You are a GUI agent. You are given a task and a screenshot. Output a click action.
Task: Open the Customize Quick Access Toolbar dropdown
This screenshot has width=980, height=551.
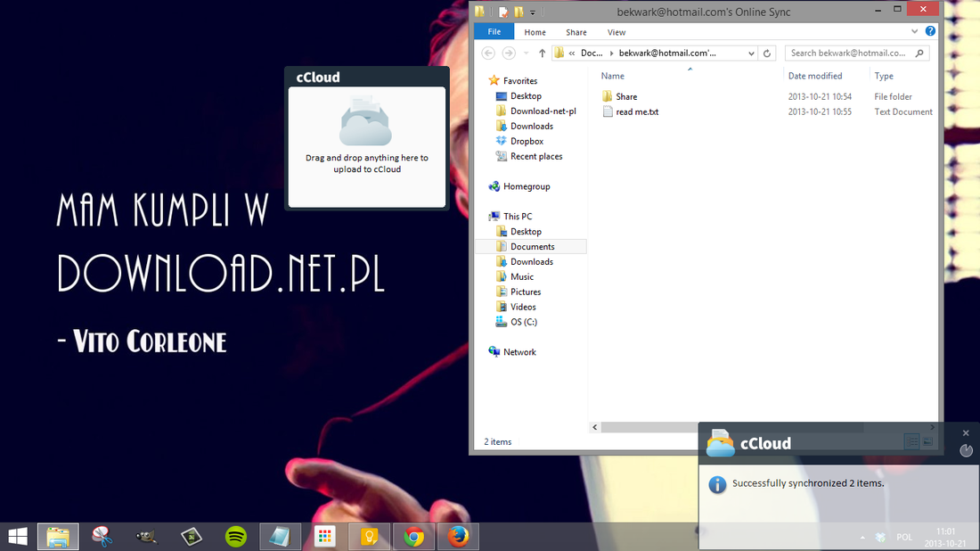click(533, 12)
